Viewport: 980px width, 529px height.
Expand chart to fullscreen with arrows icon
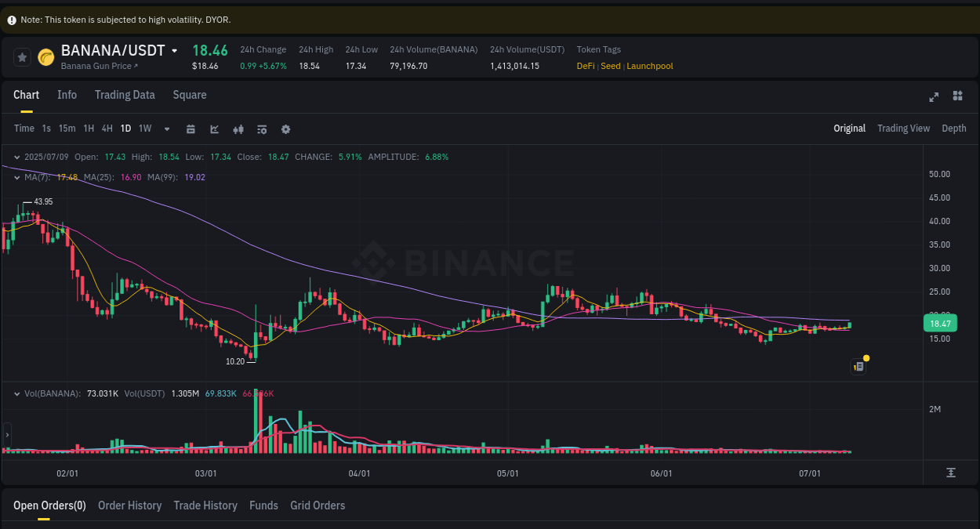[x=934, y=96]
